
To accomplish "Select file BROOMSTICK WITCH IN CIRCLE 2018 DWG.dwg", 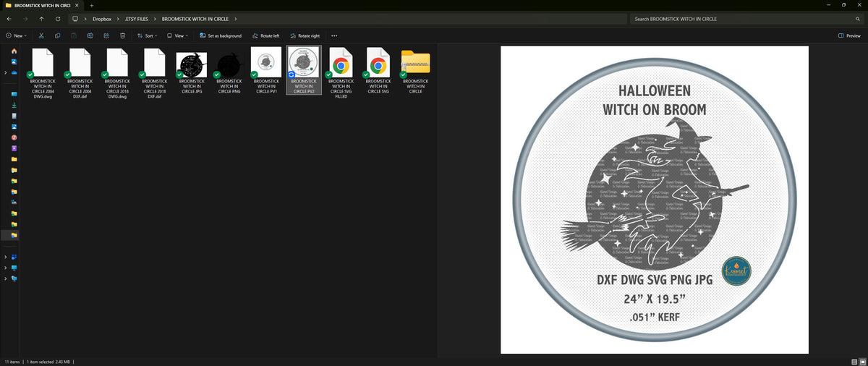I will click(117, 72).
